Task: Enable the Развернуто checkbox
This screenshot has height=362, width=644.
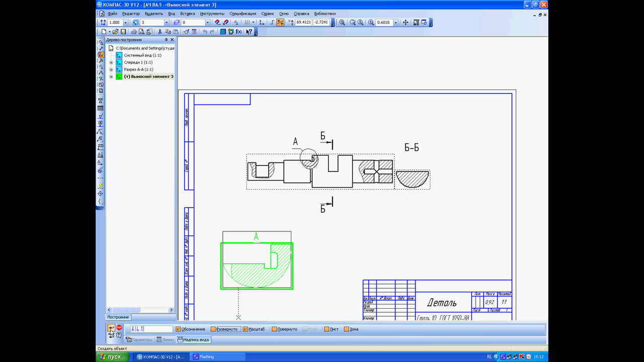Action: (x=213, y=329)
